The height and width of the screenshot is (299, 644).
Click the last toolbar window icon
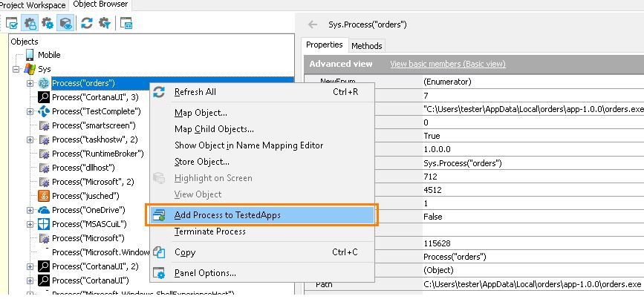[x=126, y=24]
